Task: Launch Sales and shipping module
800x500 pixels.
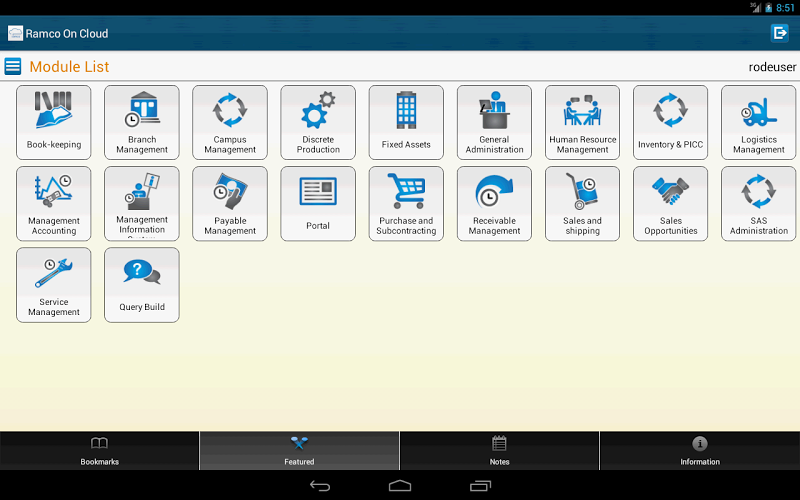Action: point(583,204)
